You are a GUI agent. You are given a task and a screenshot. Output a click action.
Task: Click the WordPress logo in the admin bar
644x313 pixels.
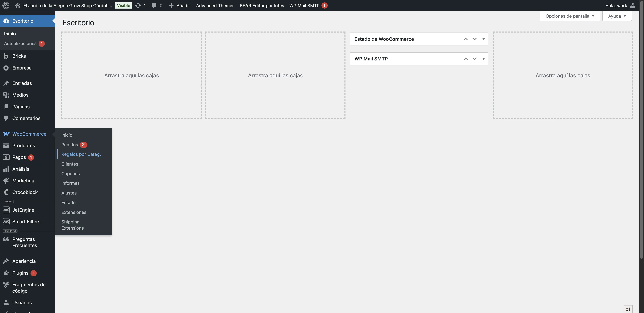coord(5,5)
